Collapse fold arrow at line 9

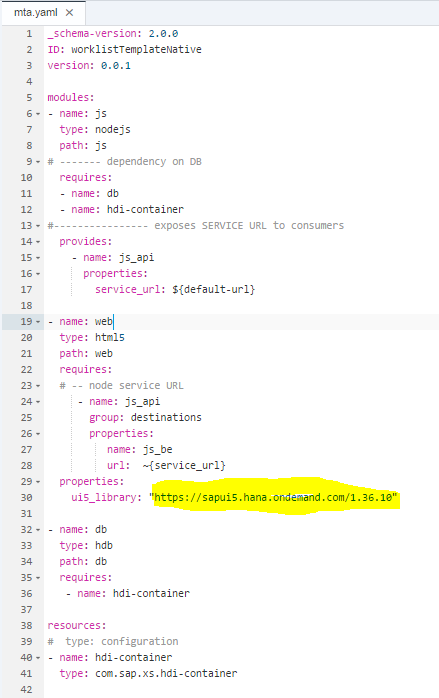point(38,162)
